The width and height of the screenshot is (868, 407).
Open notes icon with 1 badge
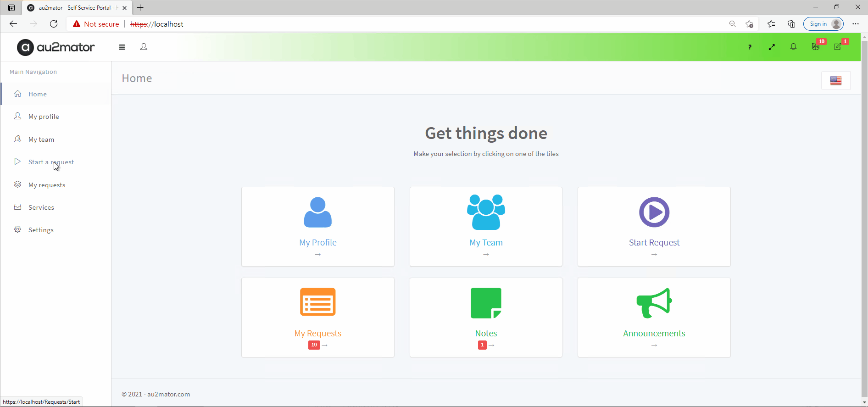point(838,47)
